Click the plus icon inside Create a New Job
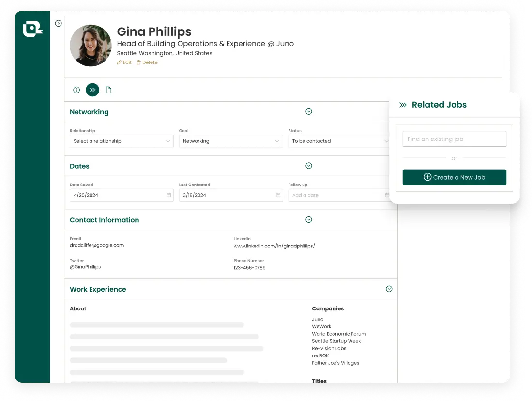This screenshot has height=401, width=532. tap(427, 177)
